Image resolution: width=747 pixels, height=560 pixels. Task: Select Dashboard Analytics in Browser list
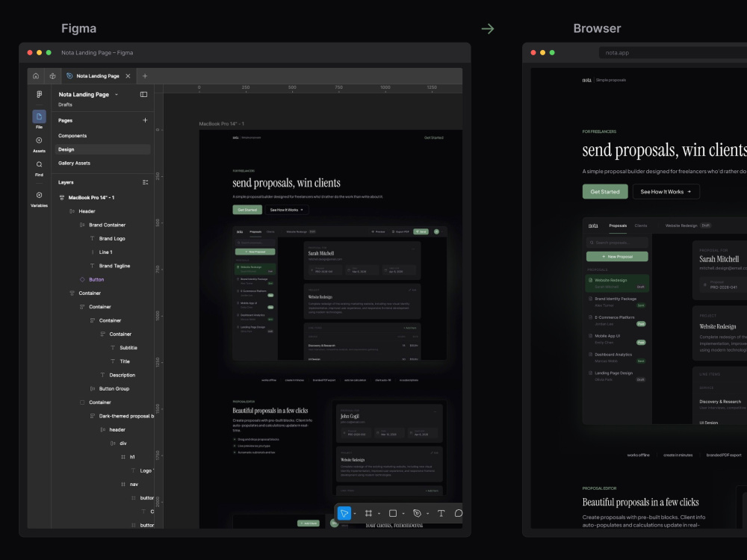617,358
